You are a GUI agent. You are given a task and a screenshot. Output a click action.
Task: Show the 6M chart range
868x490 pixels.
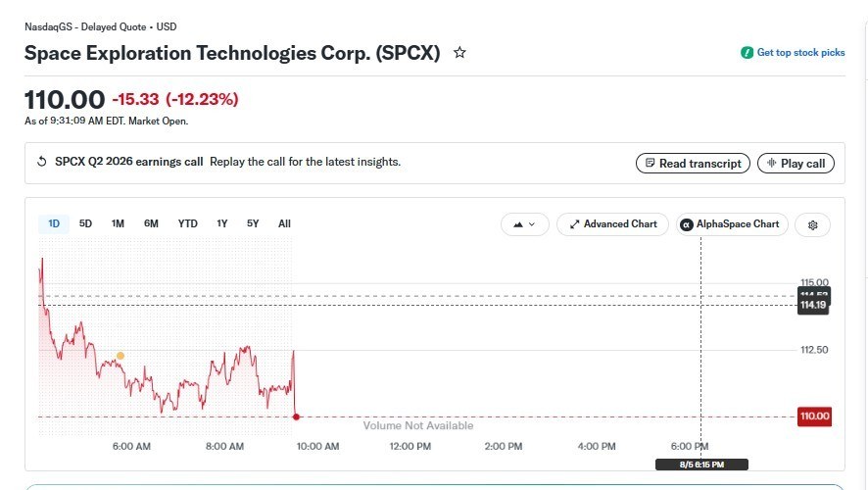151,223
